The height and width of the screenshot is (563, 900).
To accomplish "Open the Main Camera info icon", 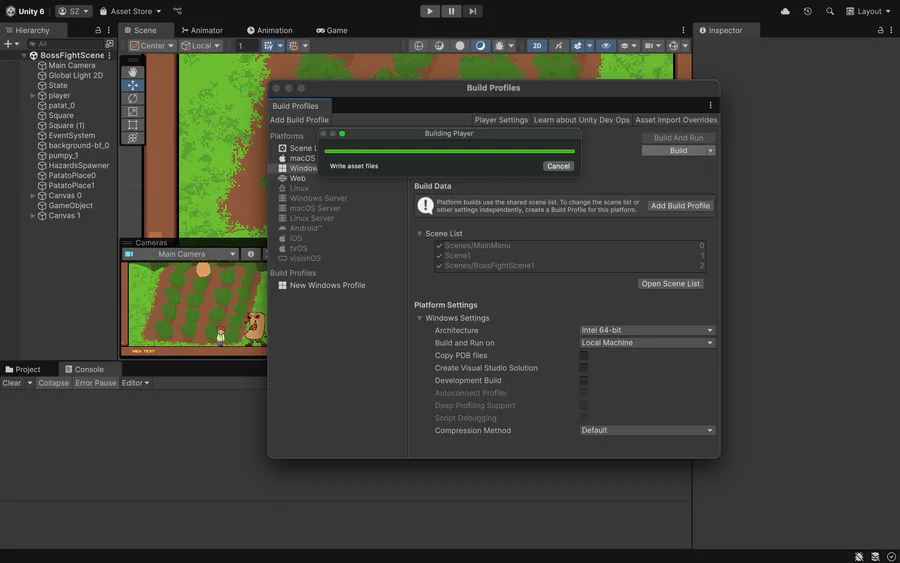I will [x=250, y=254].
